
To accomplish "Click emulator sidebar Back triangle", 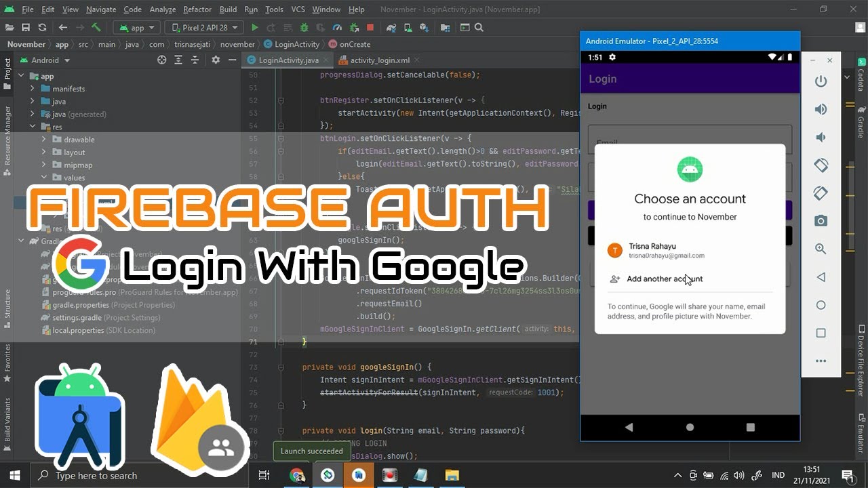I will 821,277.
